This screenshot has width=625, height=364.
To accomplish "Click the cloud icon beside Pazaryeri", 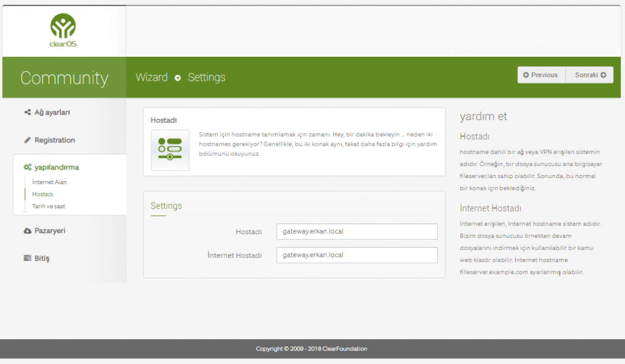I will pyautogui.click(x=27, y=231).
